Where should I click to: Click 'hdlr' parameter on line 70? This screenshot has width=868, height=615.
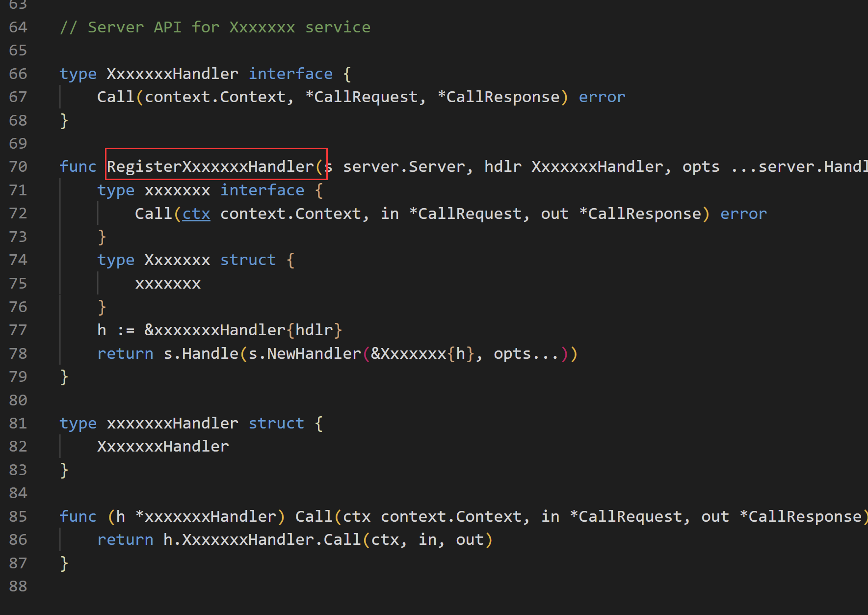pyautogui.click(x=503, y=166)
